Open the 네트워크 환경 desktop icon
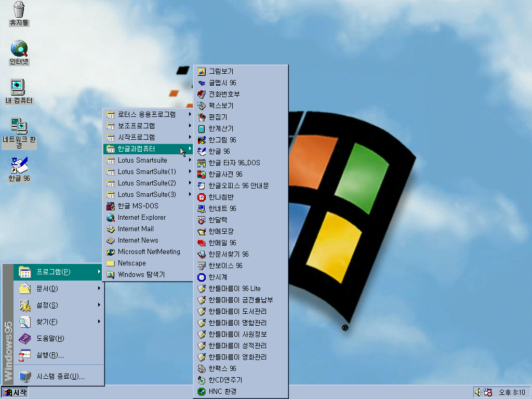The height and width of the screenshot is (399, 532). click(x=19, y=134)
